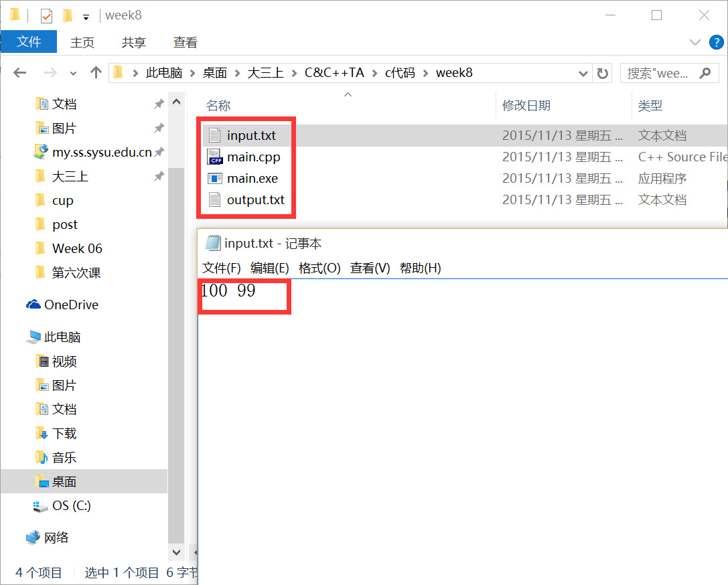The image size is (728, 585).
Task: Open the OS (C:) drive
Action: pyautogui.click(x=71, y=505)
